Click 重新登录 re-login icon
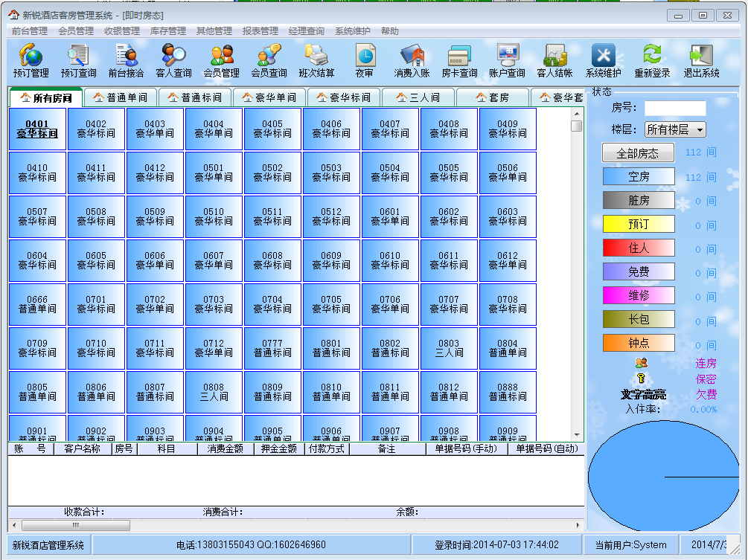This screenshot has height=560, width=748. click(652, 60)
